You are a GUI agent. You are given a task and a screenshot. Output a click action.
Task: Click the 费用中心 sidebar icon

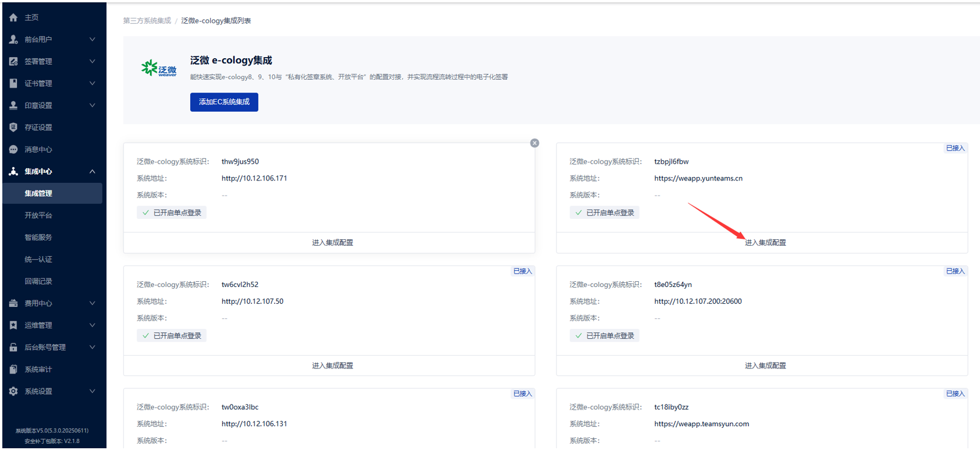coord(13,303)
